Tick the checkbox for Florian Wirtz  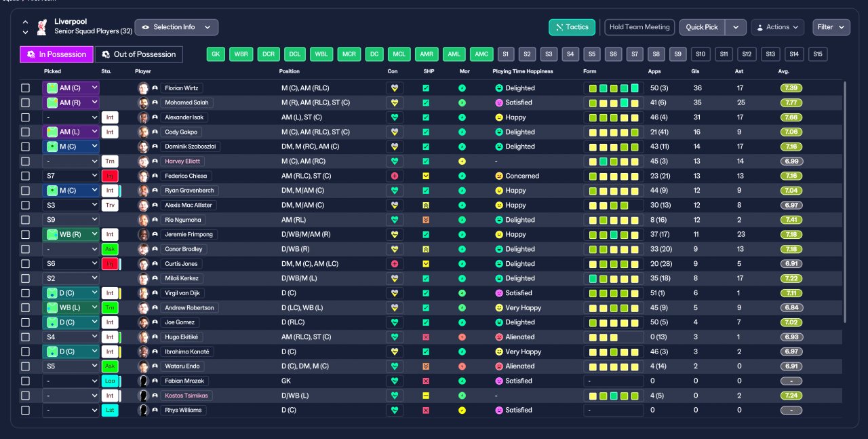coord(26,88)
